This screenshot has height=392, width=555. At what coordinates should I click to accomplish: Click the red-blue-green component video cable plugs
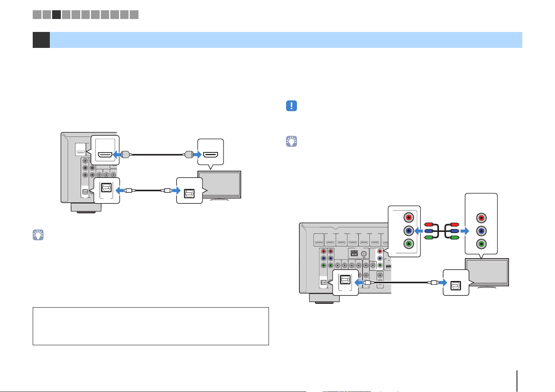click(x=442, y=231)
